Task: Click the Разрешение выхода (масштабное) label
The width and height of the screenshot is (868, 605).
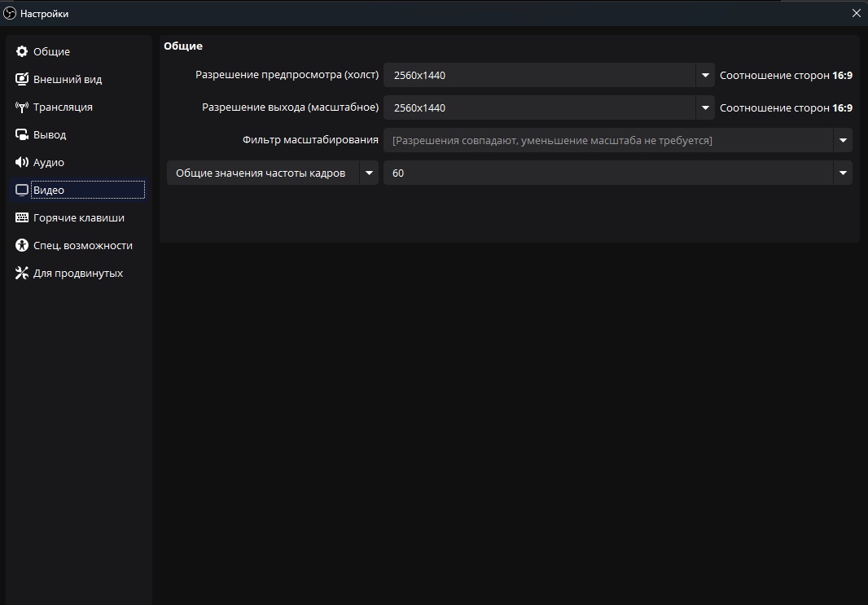Action: pyautogui.click(x=290, y=107)
